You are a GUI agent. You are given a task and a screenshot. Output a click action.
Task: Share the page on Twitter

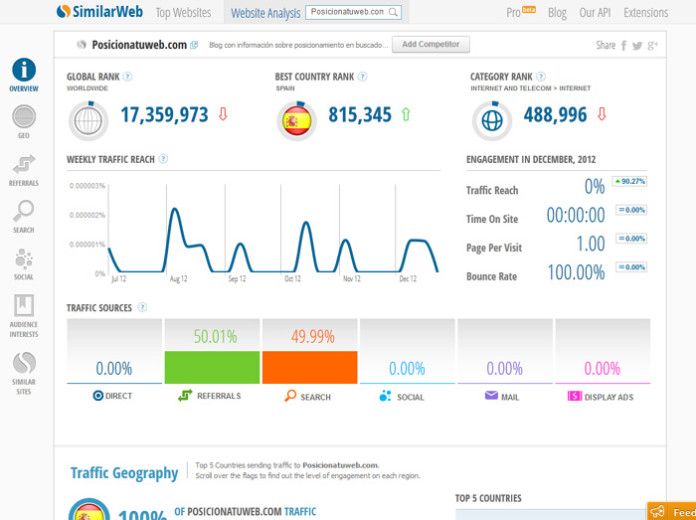coord(638,45)
